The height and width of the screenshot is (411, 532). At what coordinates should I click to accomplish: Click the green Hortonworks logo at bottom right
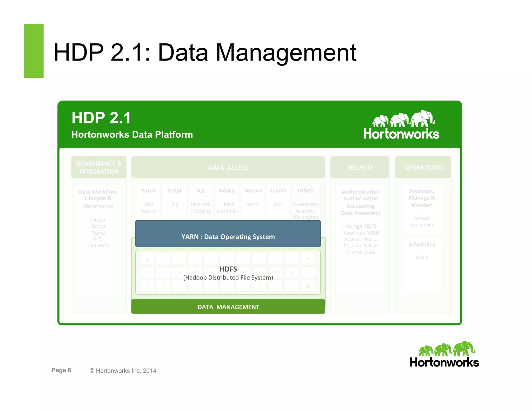click(444, 354)
